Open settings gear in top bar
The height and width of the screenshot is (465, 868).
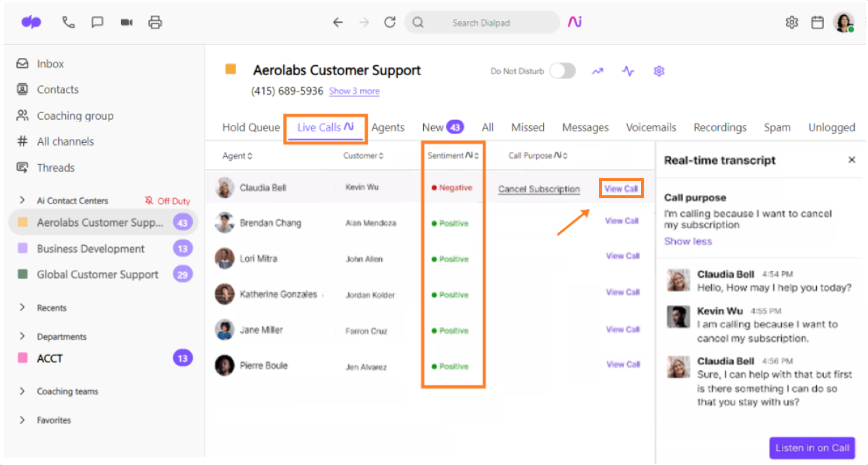pyautogui.click(x=792, y=22)
